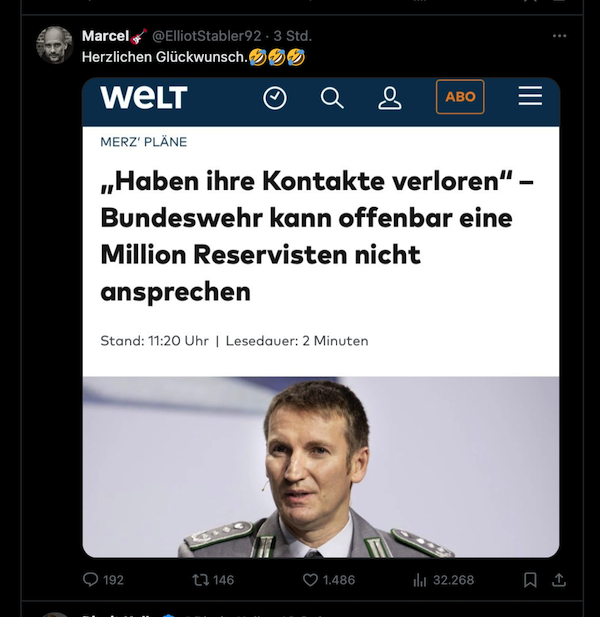The height and width of the screenshot is (617, 600).
Task: Repost the tweet with 146 reposts
Action: (200, 580)
